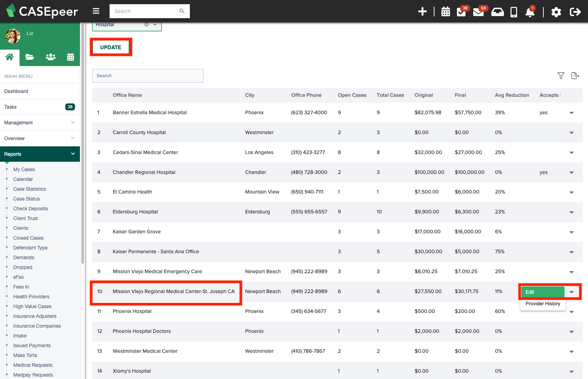
Task: Open My Cases report
Action: pos(24,169)
